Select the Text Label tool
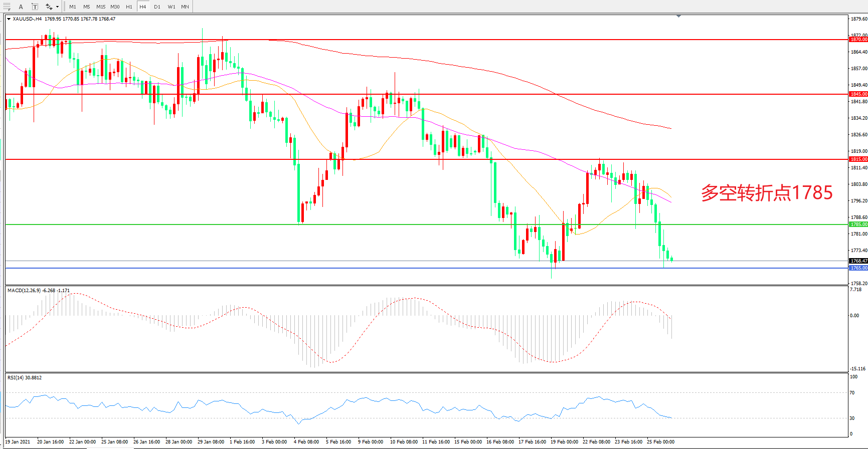This screenshot has width=868, height=449. [35, 7]
